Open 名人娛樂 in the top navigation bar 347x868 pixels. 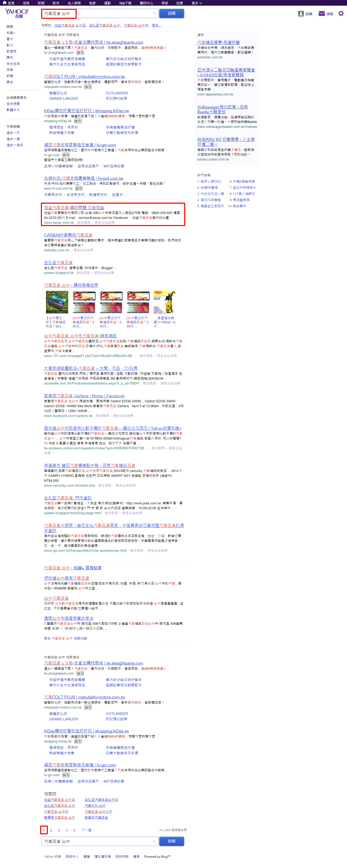pos(74,3)
